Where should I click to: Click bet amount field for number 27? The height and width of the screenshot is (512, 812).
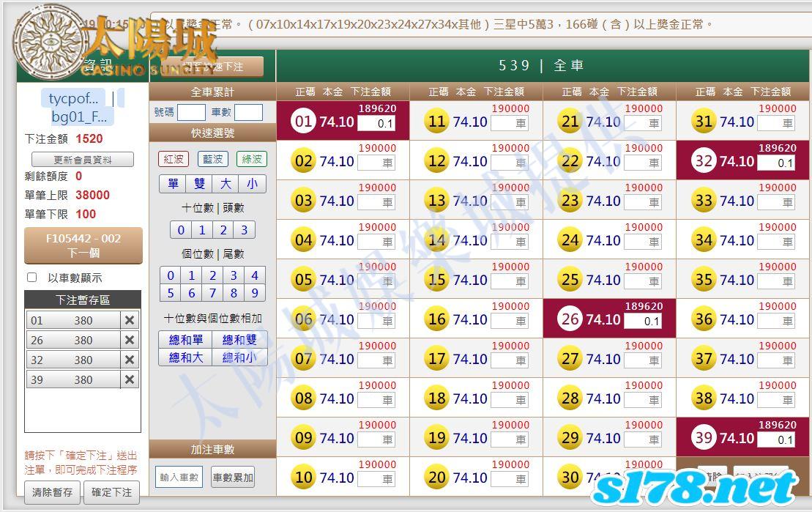(x=643, y=360)
